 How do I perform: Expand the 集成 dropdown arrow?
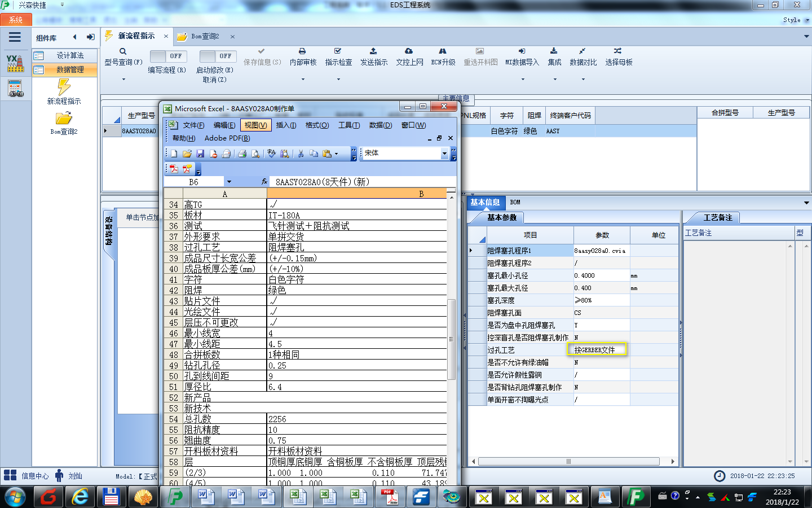554,80
